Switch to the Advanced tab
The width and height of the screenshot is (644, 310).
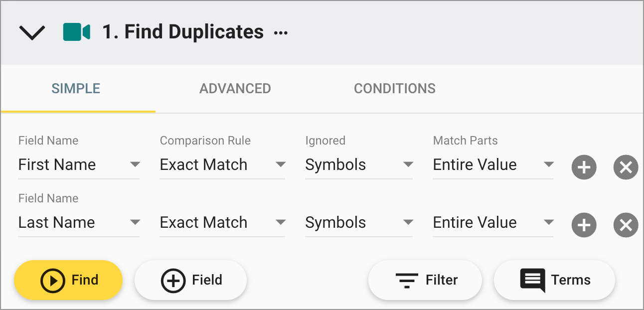235,89
